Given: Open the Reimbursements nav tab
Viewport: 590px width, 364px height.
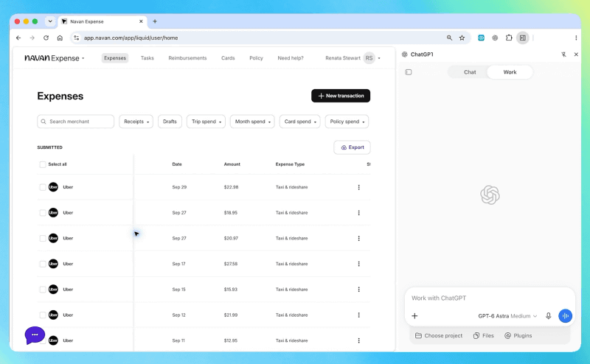Looking at the screenshot, I should coord(187,58).
